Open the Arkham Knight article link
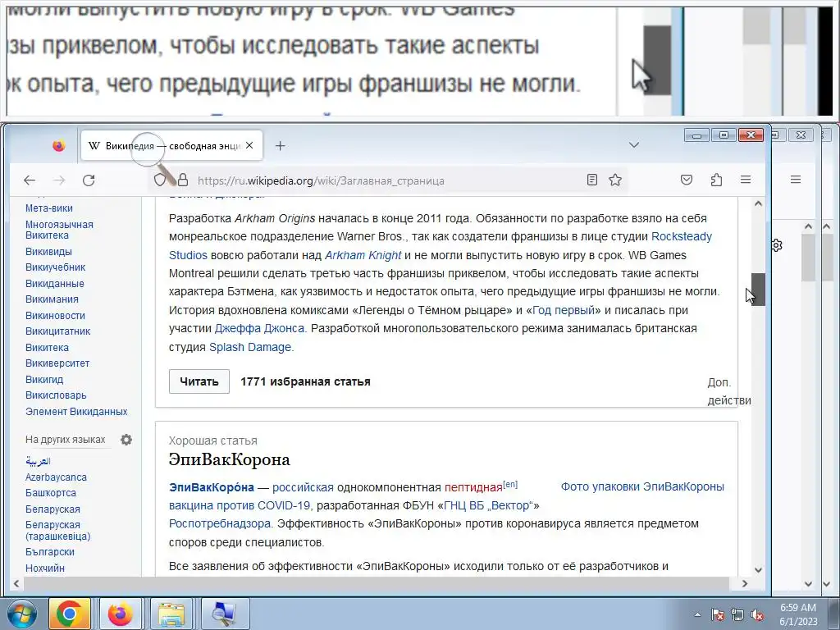Screen dimensions: 840x630 point(363,255)
